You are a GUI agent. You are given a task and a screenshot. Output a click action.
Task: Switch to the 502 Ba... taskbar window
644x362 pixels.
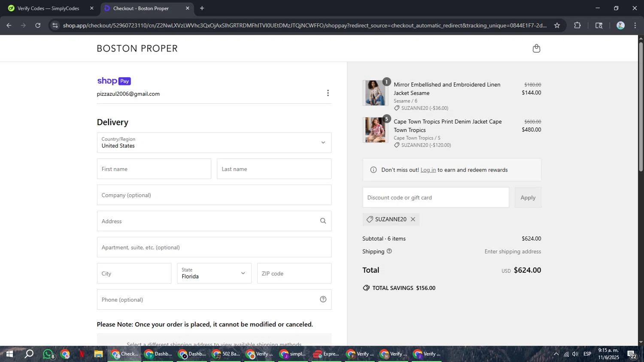pyautogui.click(x=227, y=354)
